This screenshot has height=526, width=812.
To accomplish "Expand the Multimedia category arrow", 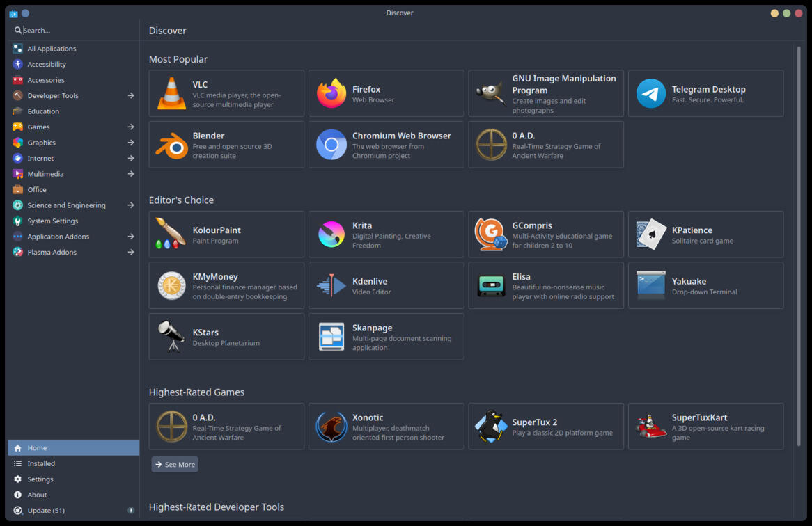I will click(131, 174).
